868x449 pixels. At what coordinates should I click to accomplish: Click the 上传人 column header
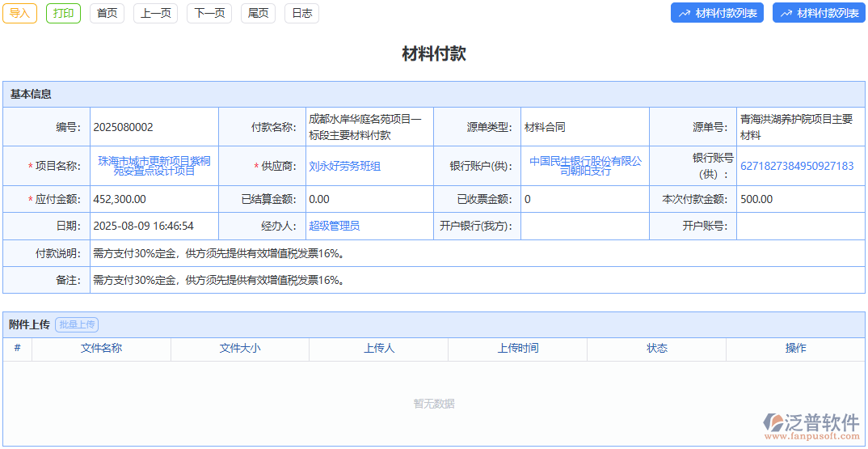[x=379, y=348]
